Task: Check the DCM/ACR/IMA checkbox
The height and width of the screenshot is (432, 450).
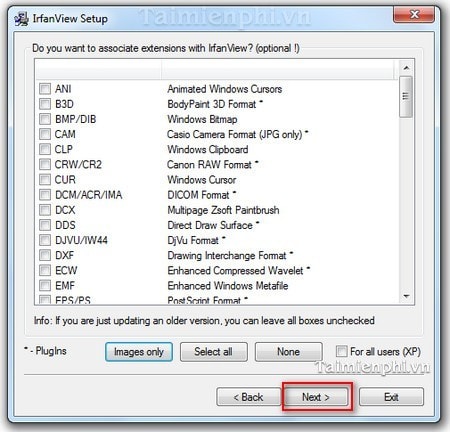Action: click(45, 195)
